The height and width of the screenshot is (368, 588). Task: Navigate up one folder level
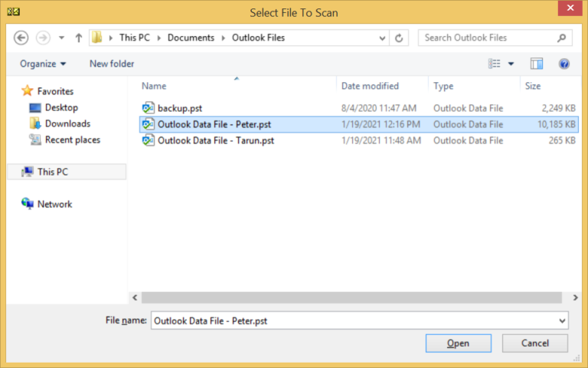point(78,38)
